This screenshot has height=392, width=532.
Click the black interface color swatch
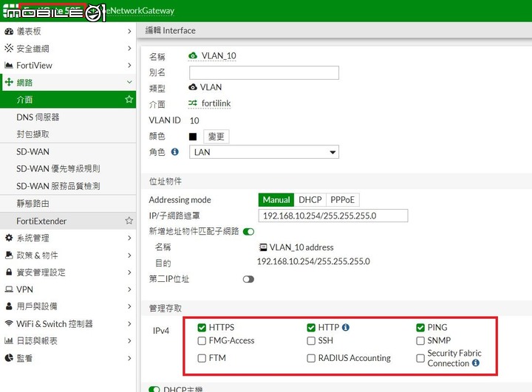193,137
